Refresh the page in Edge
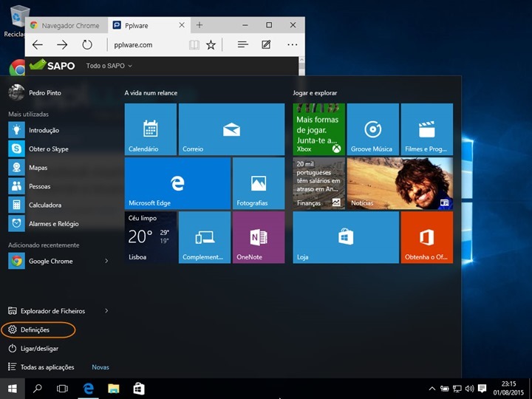The width and height of the screenshot is (532, 399). 87,45
